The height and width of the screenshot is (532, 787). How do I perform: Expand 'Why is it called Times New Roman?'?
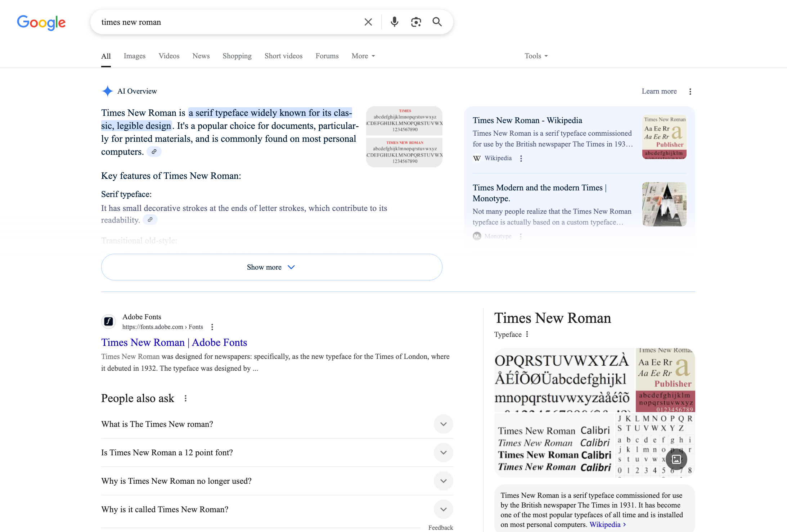click(277, 509)
